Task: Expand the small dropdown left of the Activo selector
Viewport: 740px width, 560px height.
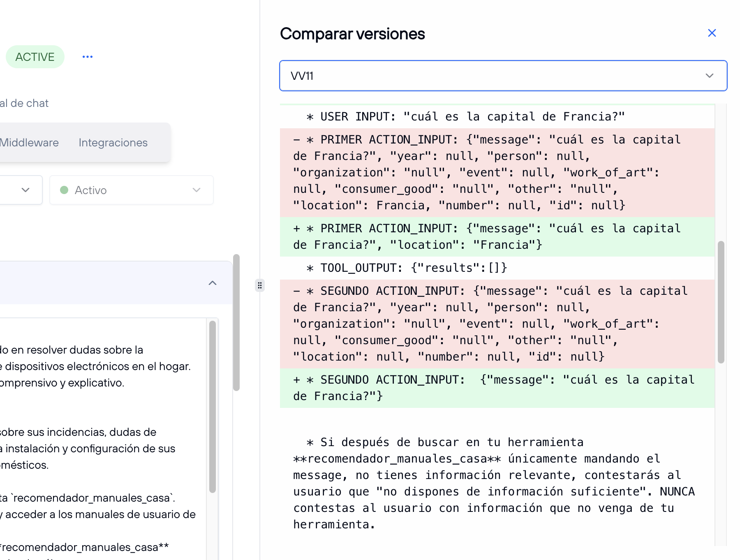Action: pos(26,190)
